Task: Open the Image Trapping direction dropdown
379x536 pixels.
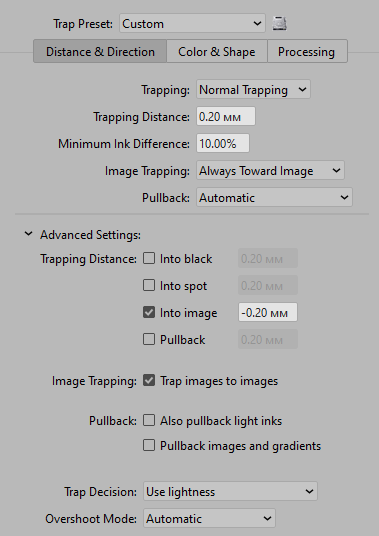Action: point(270,171)
